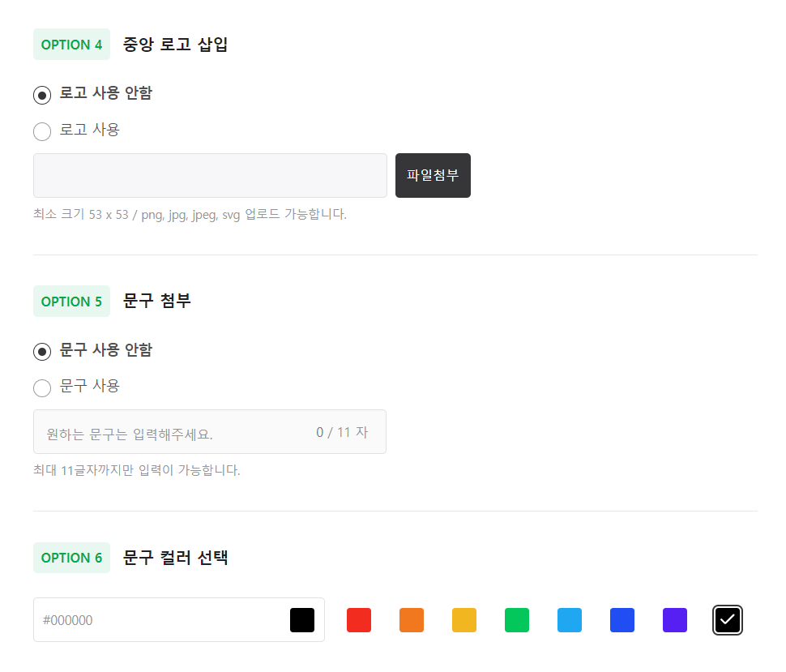
Task: Pick the purple color swatch
Action: point(675,620)
